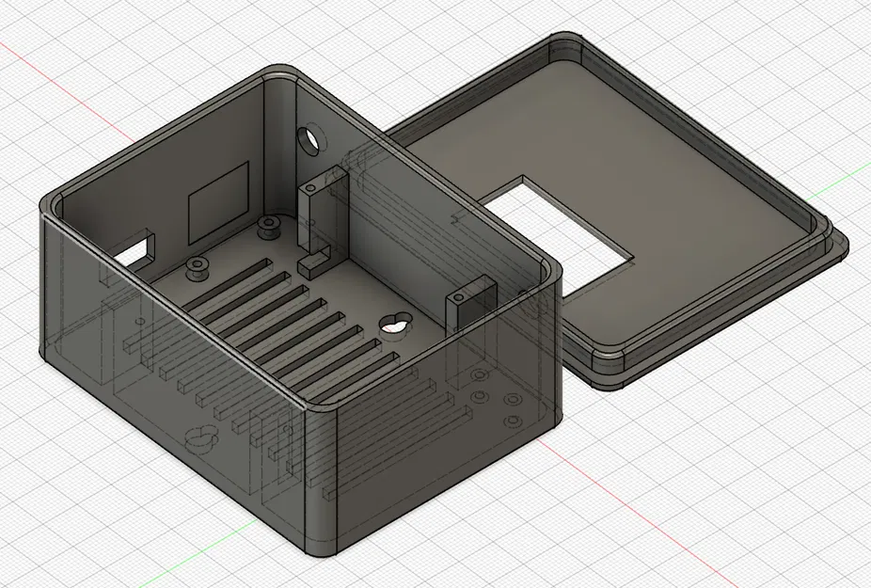871x588 pixels.
Task: Select the keyhole-shaped opening in the box floor
Action: tap(397, 323)
